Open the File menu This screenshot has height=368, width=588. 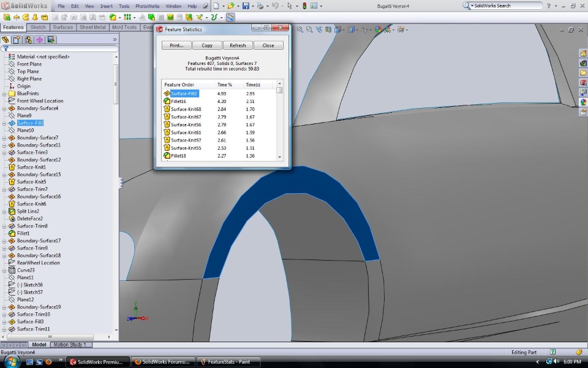coord(61,6)
